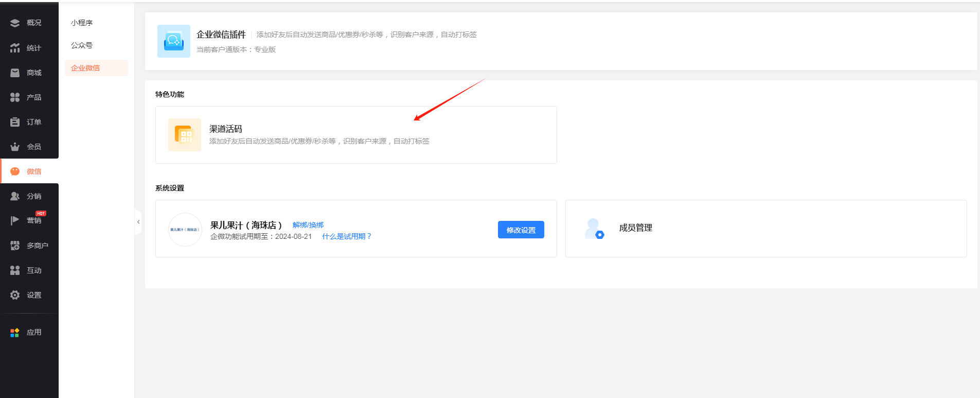Click the 当前客户通版本：专业版 text

click(236, 49)
